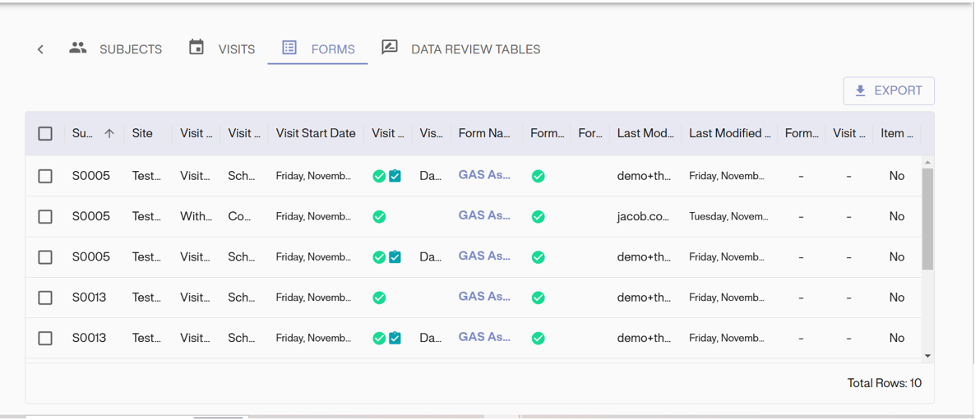
Task: Click the vertical scrollbar thumb
Action: (927, 219)
